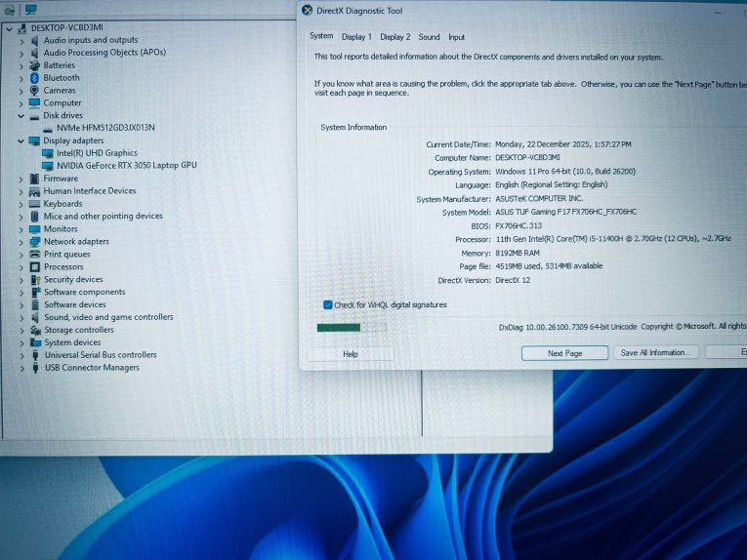Expand the Audio Processing Objects (APOs) node
747x560 pixels.
tap(21, 54)
